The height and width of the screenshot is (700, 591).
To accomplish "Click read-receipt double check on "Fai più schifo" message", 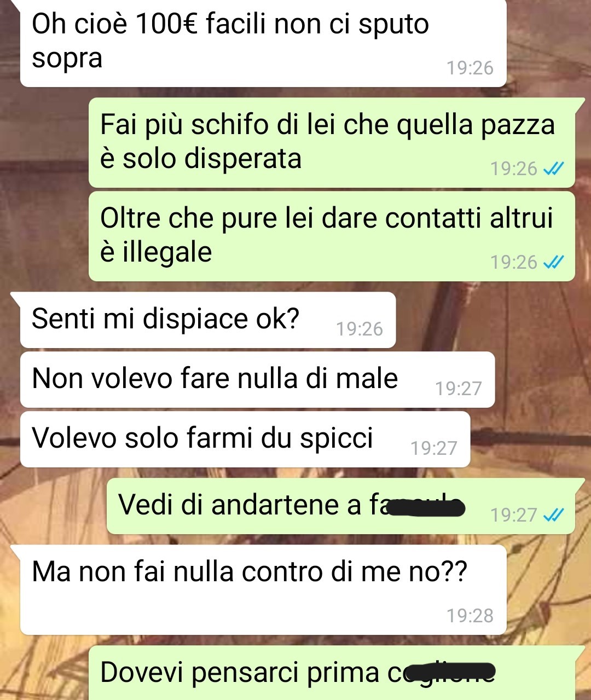I will click(553, 169).
